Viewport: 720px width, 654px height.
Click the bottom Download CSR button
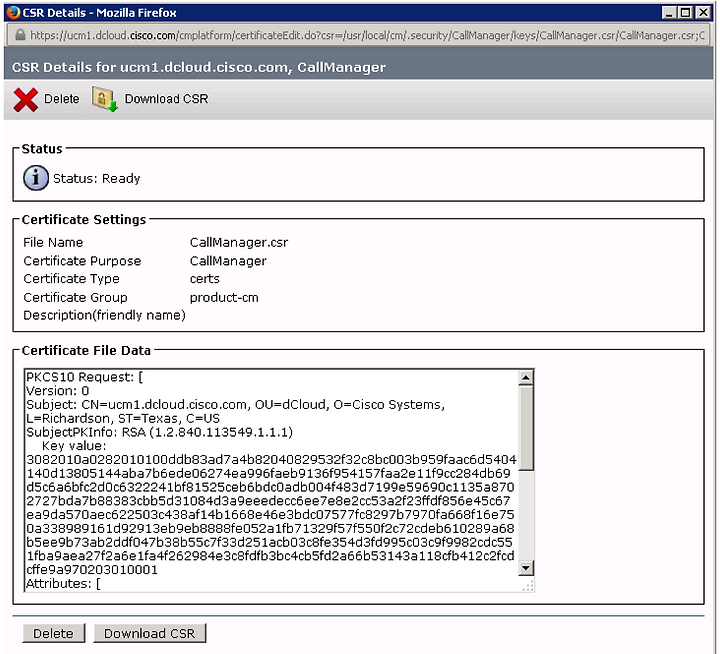pyautogui.click(x=150, y=633)
